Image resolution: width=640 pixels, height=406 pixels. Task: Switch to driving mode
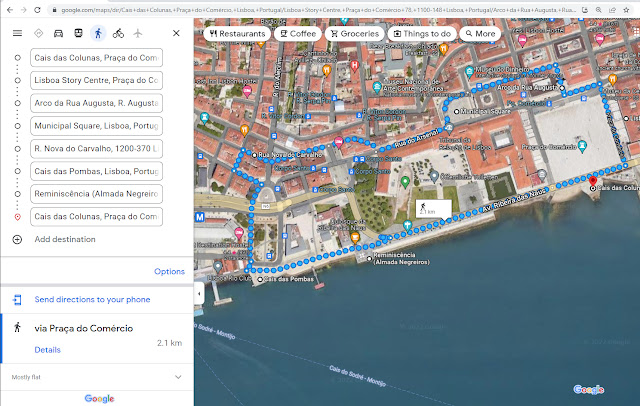(58, 33)
